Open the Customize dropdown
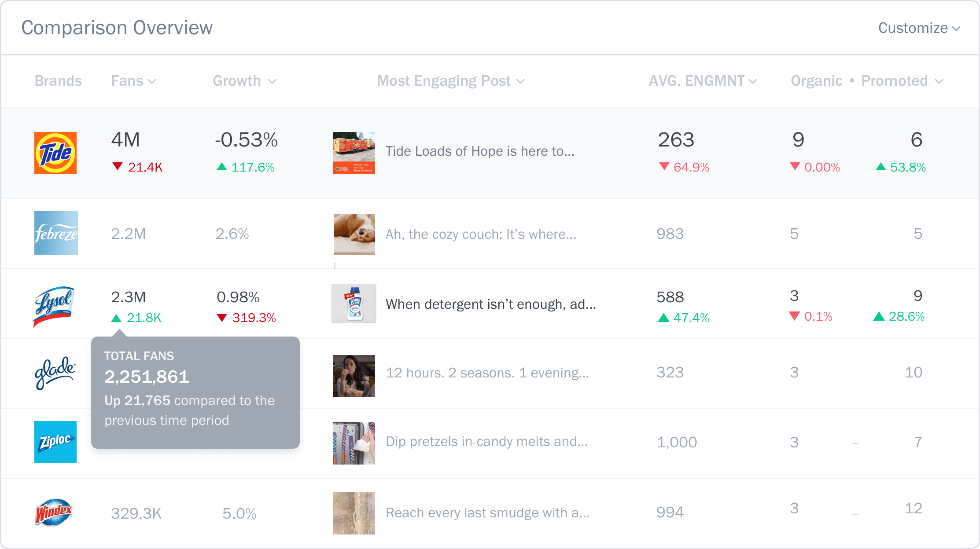 click(919, 28)
